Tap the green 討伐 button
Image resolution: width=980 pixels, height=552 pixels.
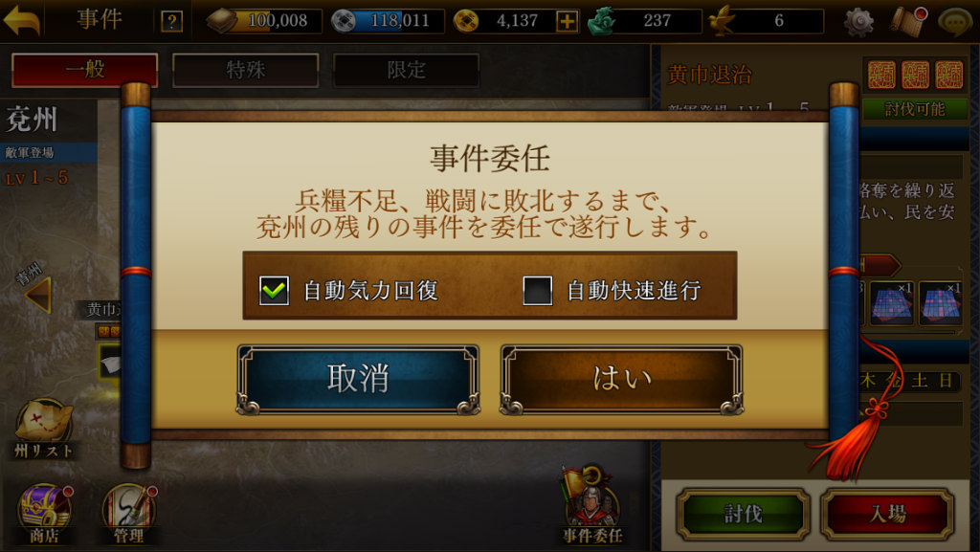743,514
